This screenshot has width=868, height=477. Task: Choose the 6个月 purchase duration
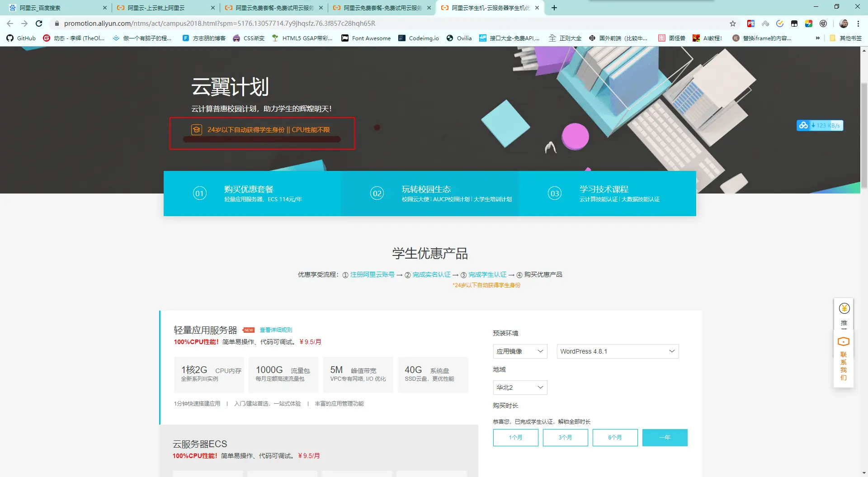(615, 438)
